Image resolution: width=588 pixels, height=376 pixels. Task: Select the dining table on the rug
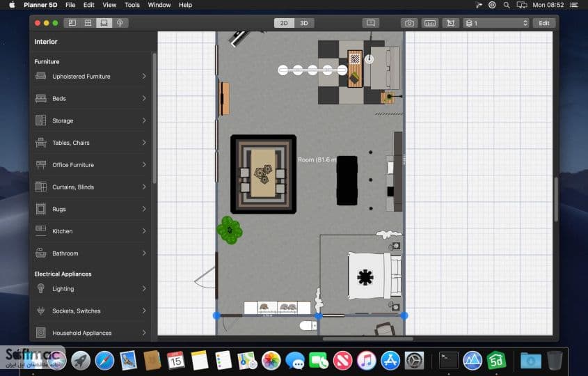(263, 173)
